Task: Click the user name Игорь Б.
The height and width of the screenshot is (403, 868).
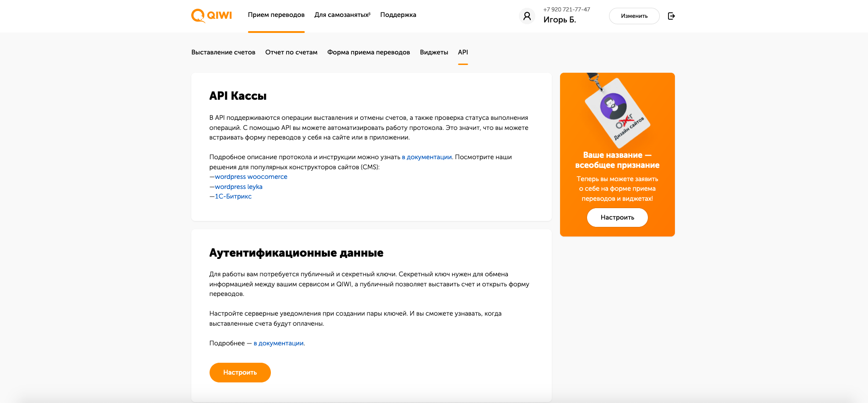Action: click(x=560, y=20)
